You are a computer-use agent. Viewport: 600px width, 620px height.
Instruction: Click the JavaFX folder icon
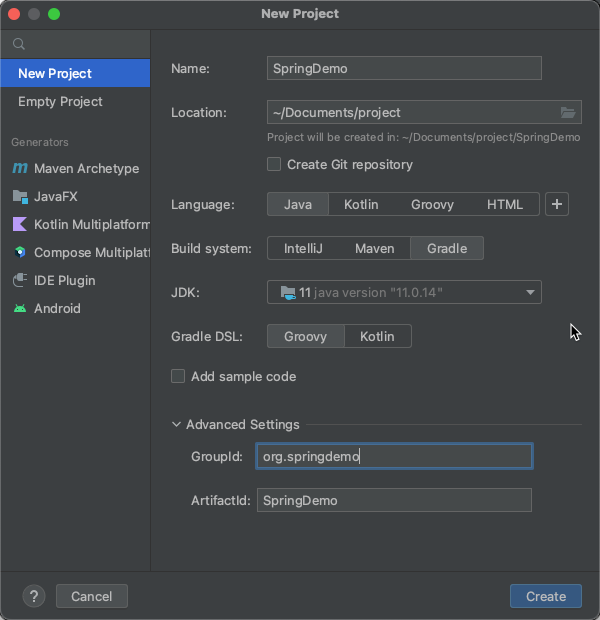(20, 197)
